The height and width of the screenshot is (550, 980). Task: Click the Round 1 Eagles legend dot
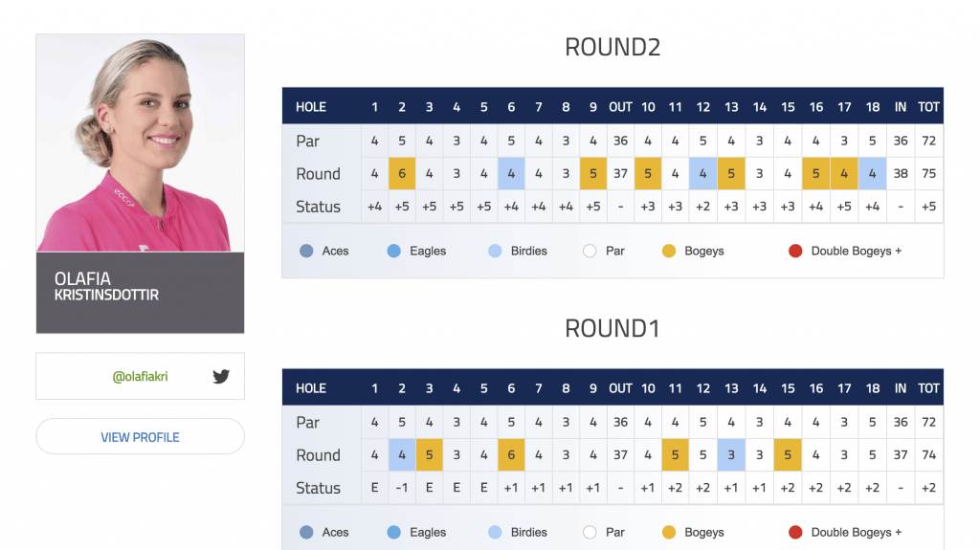click(394, 532)
